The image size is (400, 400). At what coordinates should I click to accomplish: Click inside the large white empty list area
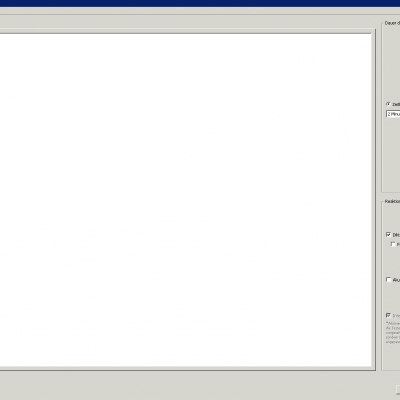coord(185,200)
